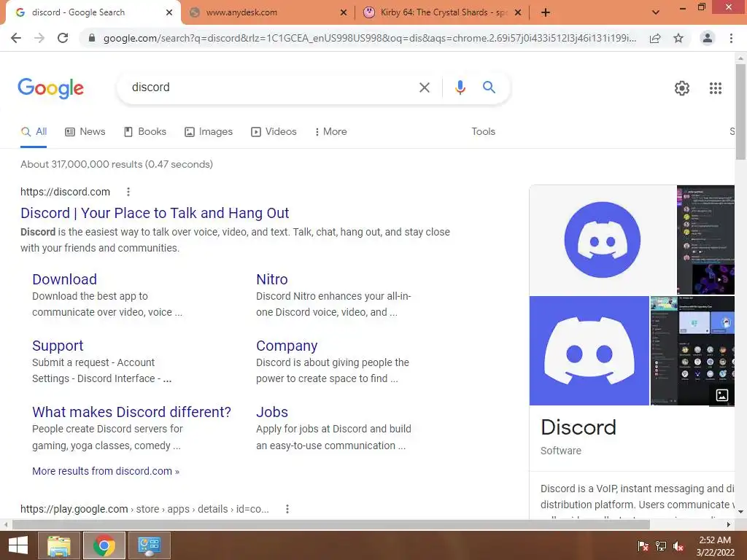Image resolution: width=747 pixels, height=560 pixels.
Task: Select the text 'About 317,000,000 results'
Action: click(82, 164)
